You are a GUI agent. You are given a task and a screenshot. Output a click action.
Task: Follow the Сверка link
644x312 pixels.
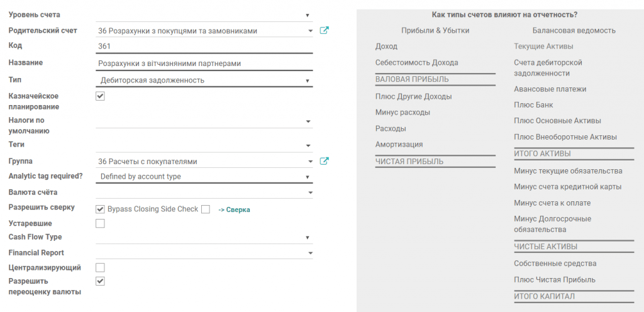click(234, 209)
